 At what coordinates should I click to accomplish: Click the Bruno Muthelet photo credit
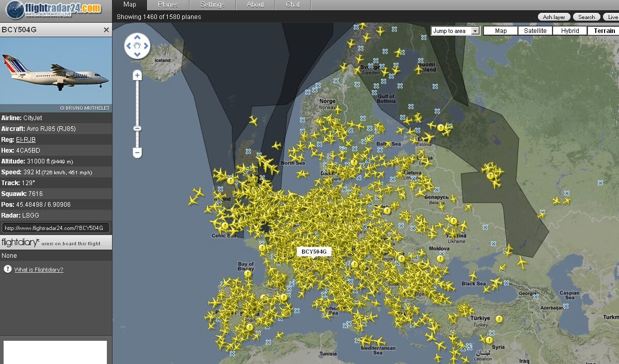[x=85, y=108]
